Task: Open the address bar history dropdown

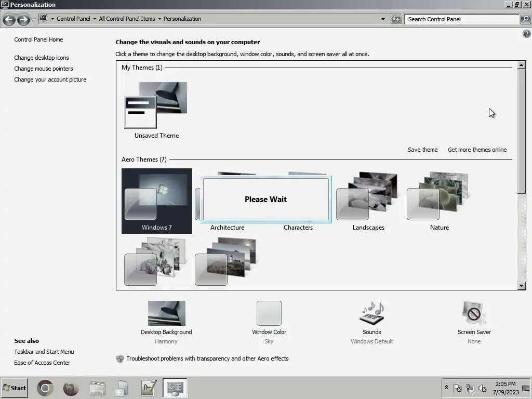Action: point(383,19)
